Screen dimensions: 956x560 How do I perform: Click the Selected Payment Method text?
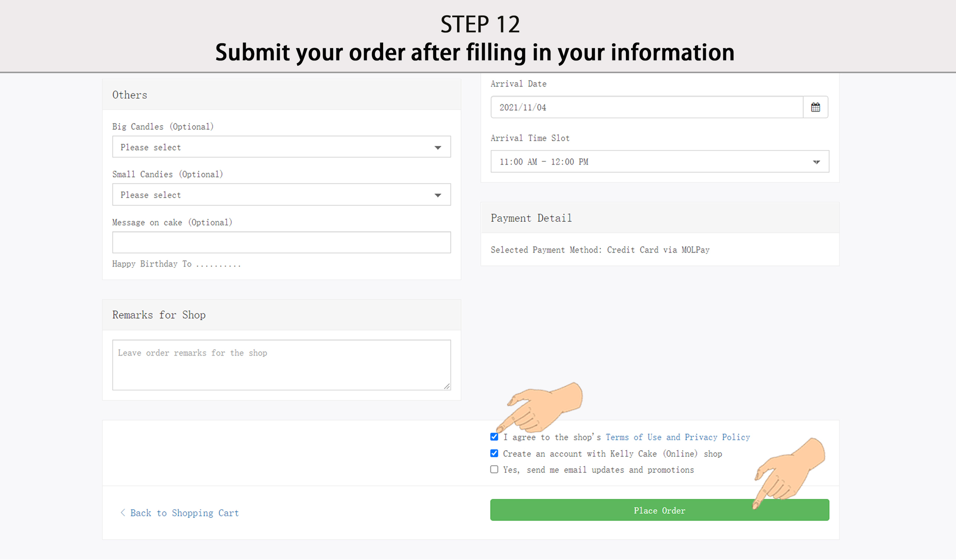[600, 250]
